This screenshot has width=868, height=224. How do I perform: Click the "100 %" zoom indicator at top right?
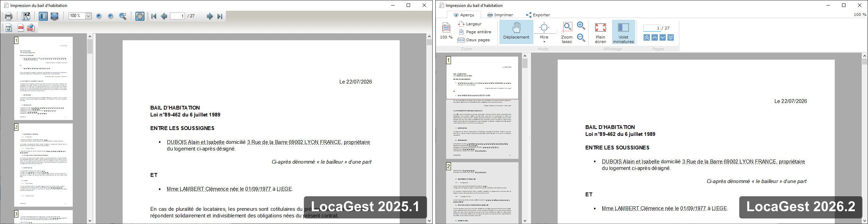pos(860,15)
